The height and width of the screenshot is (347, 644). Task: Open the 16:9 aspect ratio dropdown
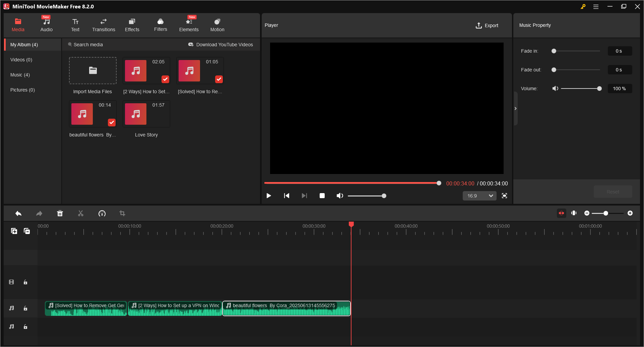point(479,196)
